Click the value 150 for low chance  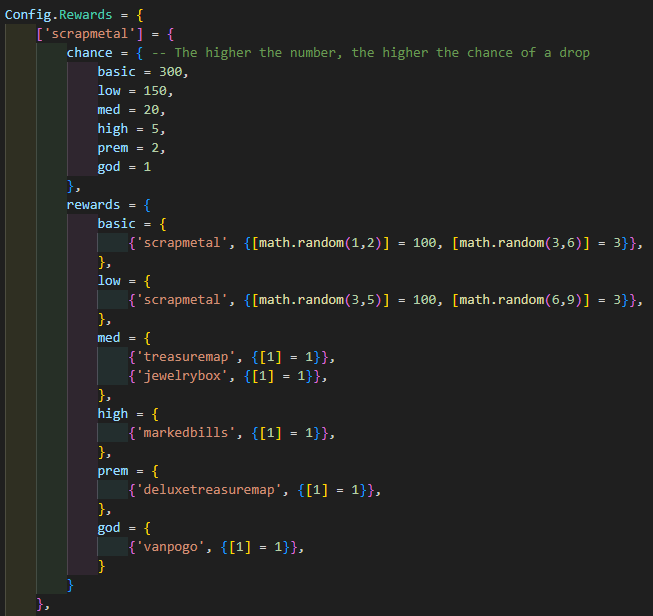[156, 91]
